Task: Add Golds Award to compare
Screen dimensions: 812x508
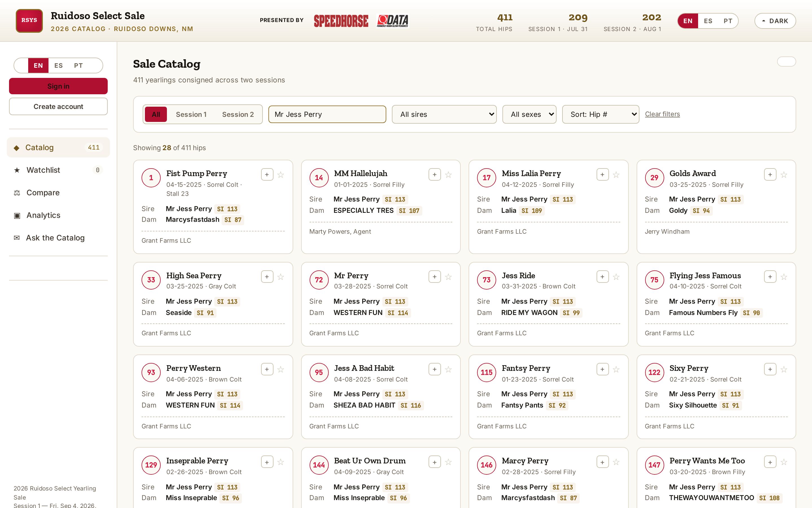Action: [770, 175]
